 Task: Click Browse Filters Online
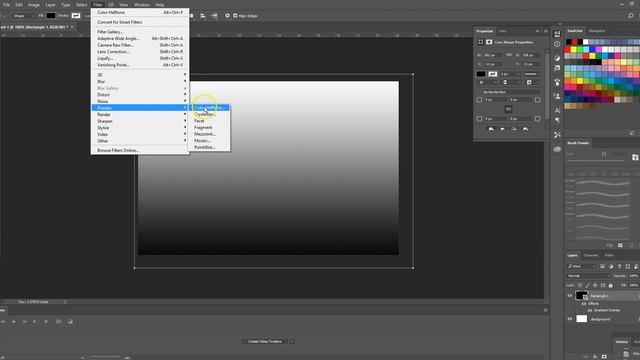118,150
